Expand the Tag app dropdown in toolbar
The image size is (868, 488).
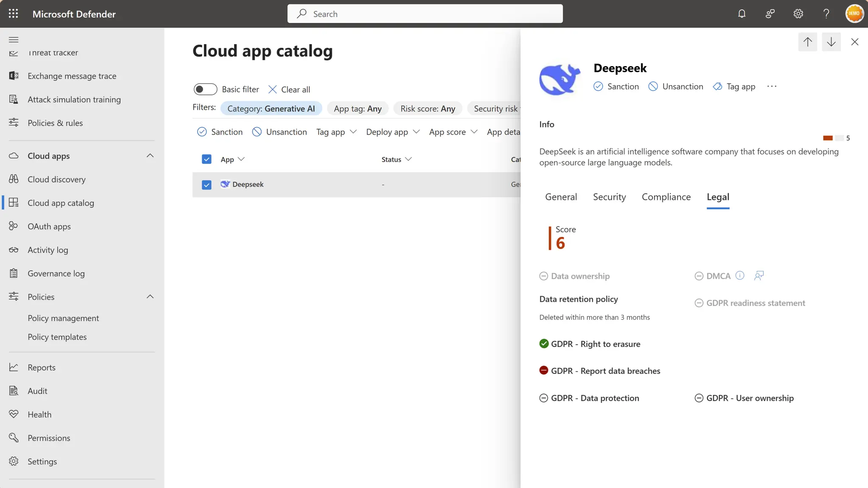pos(336,132)
